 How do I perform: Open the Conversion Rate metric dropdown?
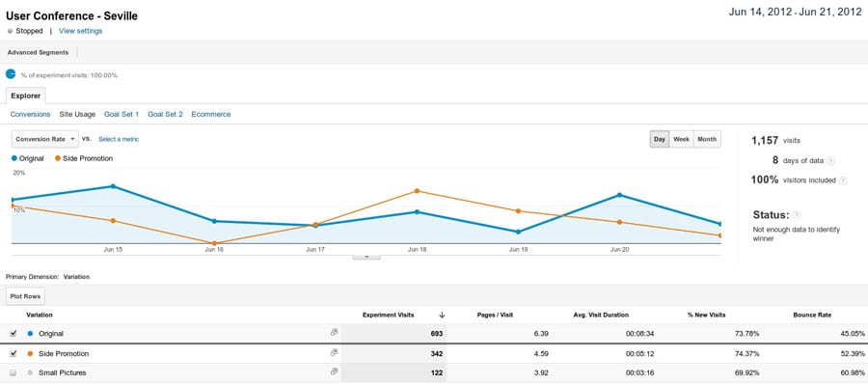44,139
